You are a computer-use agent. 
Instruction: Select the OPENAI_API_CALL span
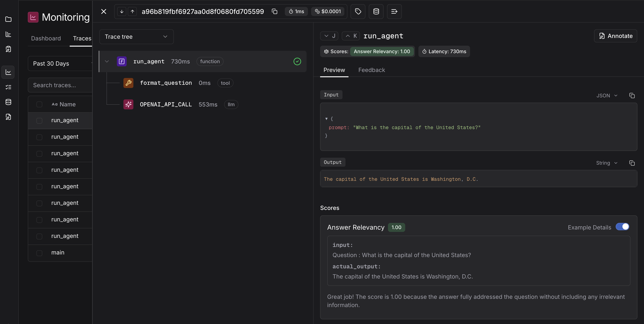point(166,104)
